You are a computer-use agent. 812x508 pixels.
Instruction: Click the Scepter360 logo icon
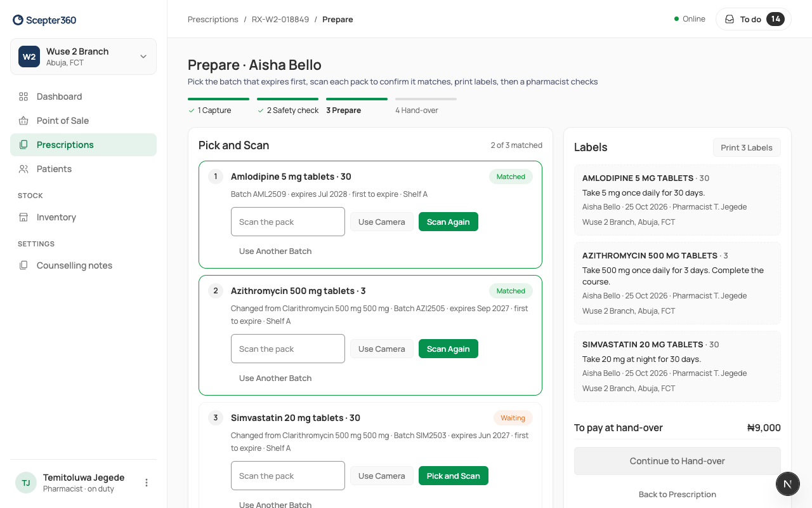18,20
